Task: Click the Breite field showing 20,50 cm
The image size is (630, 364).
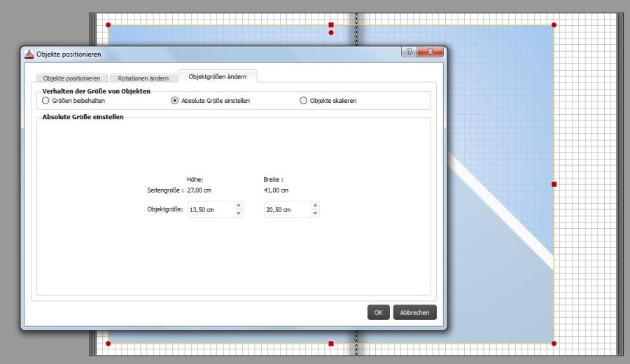Action: pyautogui.click(x=286, y=209)
